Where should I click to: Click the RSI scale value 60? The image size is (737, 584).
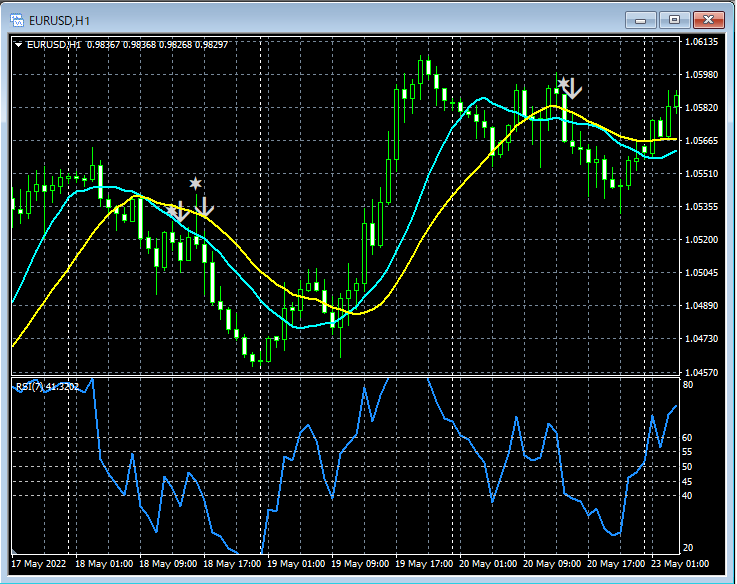pos(688,438)
